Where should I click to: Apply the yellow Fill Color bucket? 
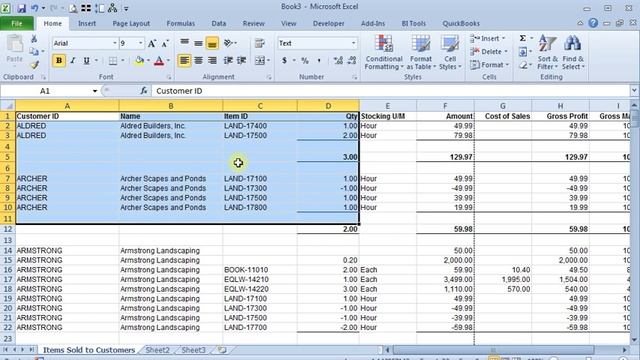click(139, 61)
